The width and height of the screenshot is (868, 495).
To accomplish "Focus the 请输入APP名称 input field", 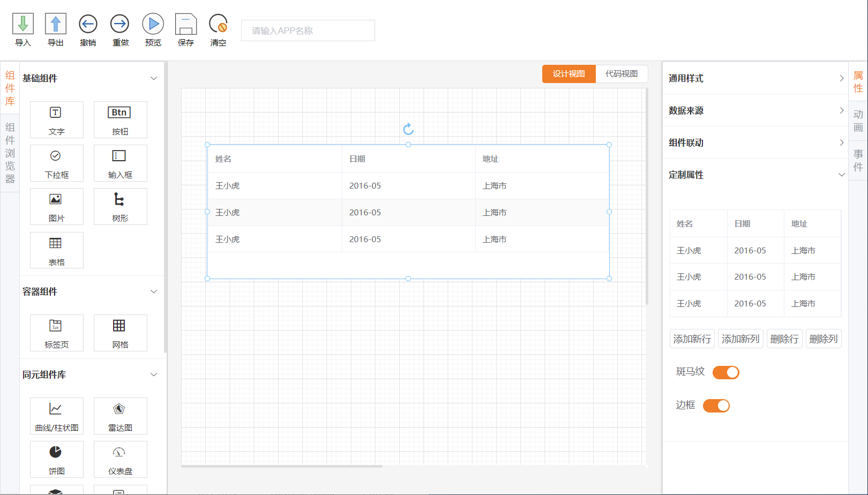I will coord(308,31).
